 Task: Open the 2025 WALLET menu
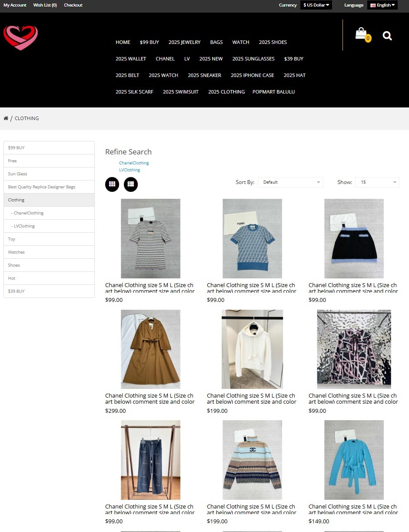tap(131, 59)
